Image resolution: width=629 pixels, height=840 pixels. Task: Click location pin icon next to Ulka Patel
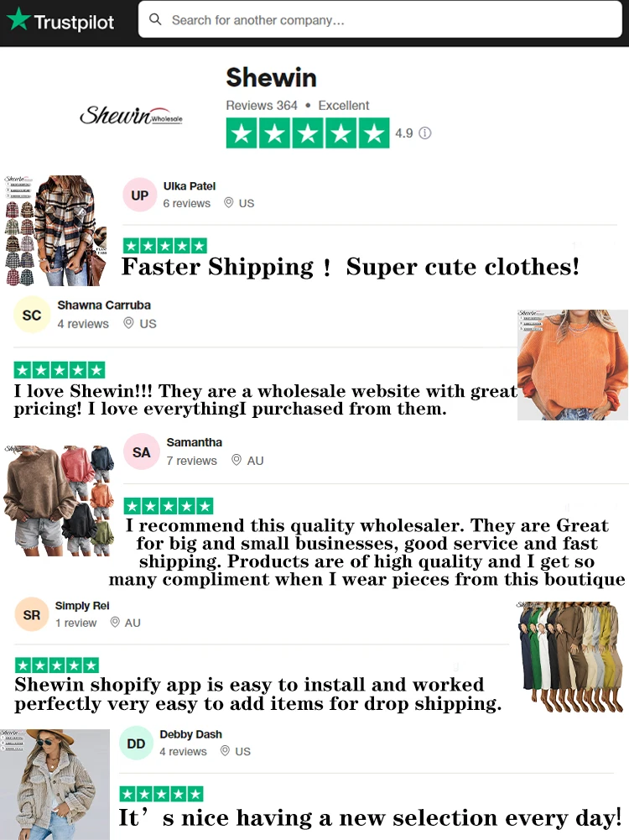(229, 202)
